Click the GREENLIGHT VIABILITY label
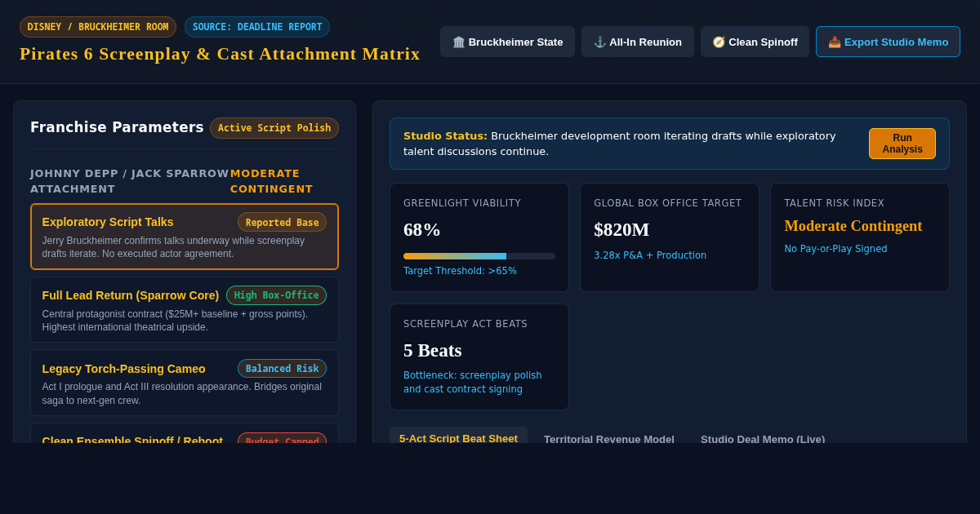 point(462,203)
